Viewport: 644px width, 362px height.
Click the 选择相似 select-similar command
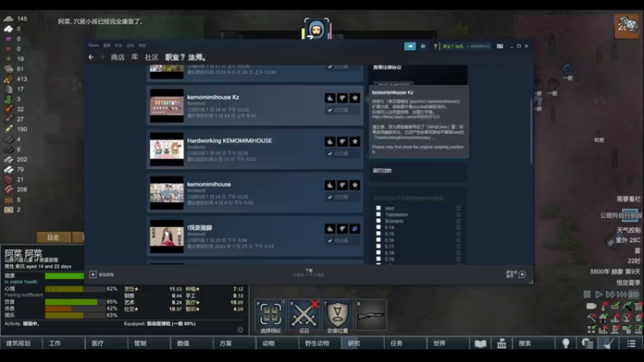270,316
